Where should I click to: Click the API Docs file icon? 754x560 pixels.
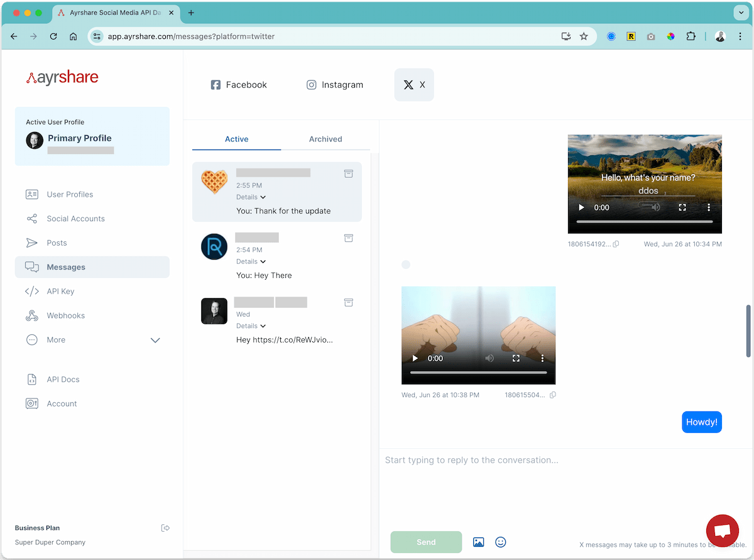32,379
